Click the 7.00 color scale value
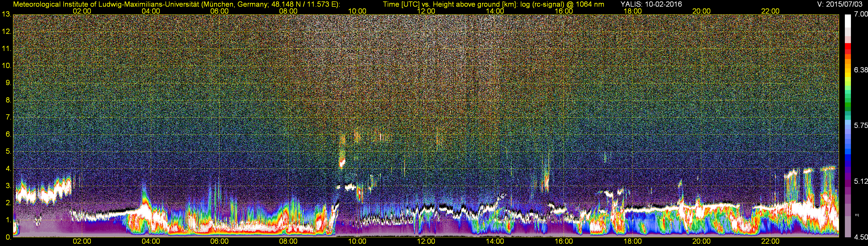This screenshot has height=246, width=868. pyautogui.click(x=861, y=14)
